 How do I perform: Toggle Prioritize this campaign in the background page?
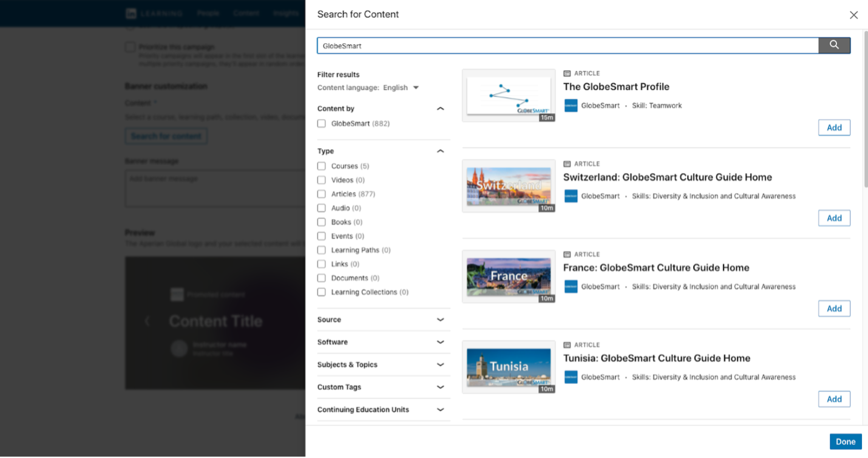[130, 47]
